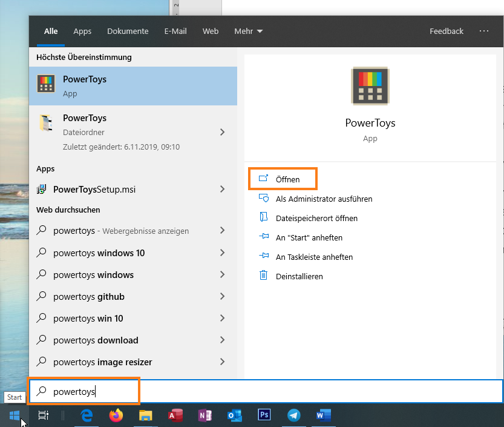Viewport: 504px width, 427px height.
Task: Click the PowerToys title in preview pane
Action: [x=370, y=123]
